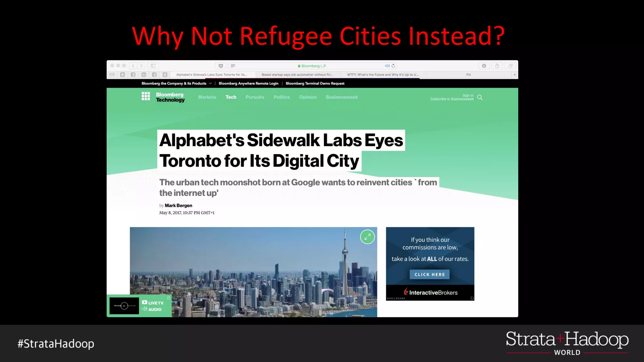Reload the page with refresh icon
Viewport: 644px width, 362px height.
(x=393, y=66)
